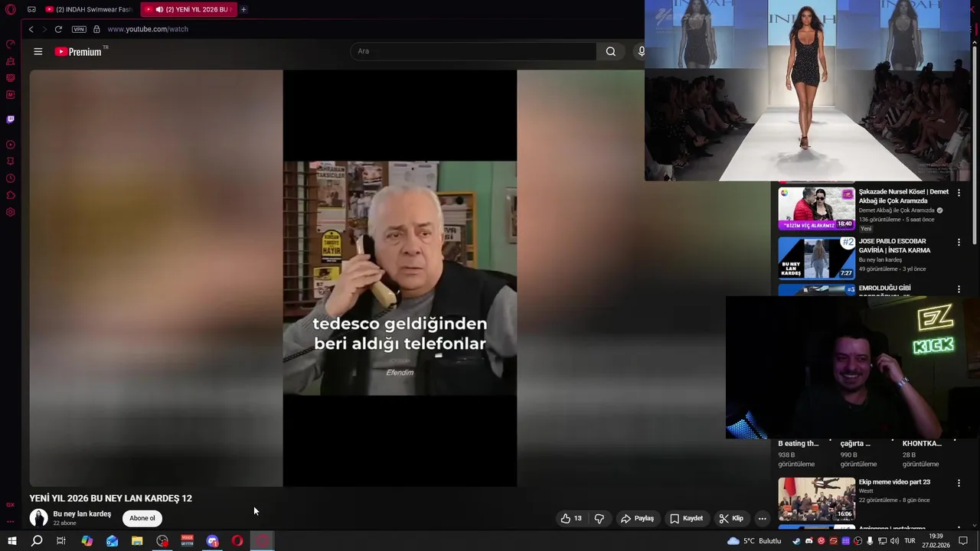Viewport: 980px width, 551px height.
Task: Open weather widget 5°C Bulutlu
Action: point(754,541)
